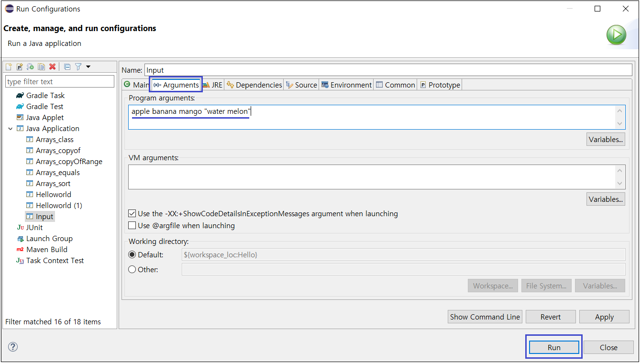Click the Close button
This screenshot has height=364, width=641.
click(x=608, y=347)
